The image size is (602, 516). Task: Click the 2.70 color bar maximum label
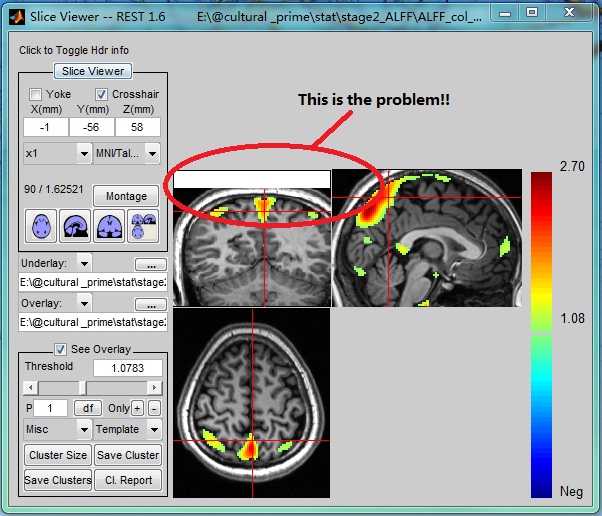click(x=572, y=166)
